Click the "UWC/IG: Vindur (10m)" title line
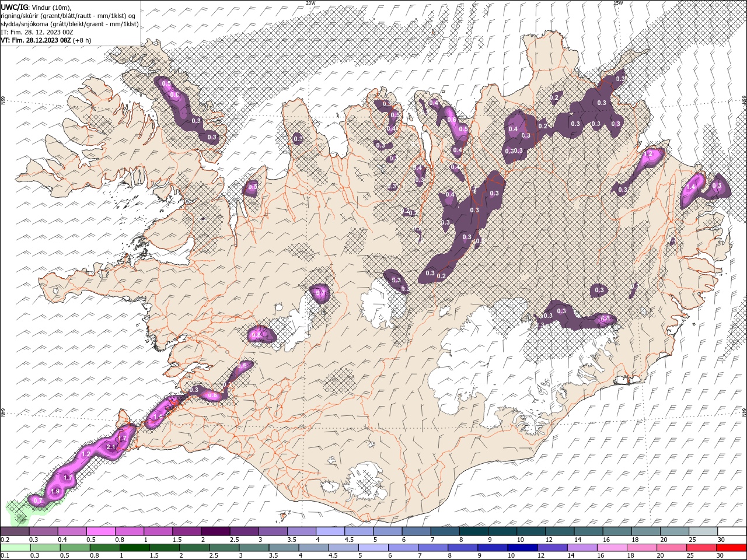This screenshot has width=747, height=560. [x=36, y=7]
